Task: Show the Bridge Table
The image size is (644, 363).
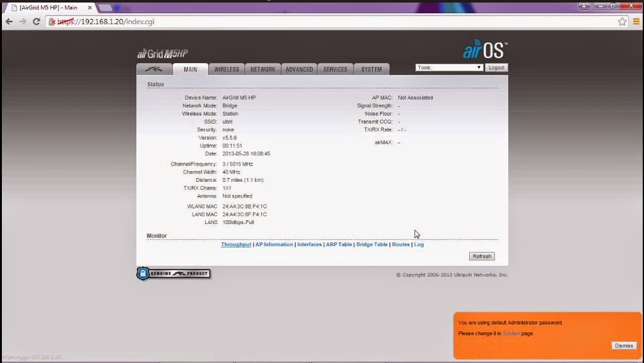Action: point(372,244)
